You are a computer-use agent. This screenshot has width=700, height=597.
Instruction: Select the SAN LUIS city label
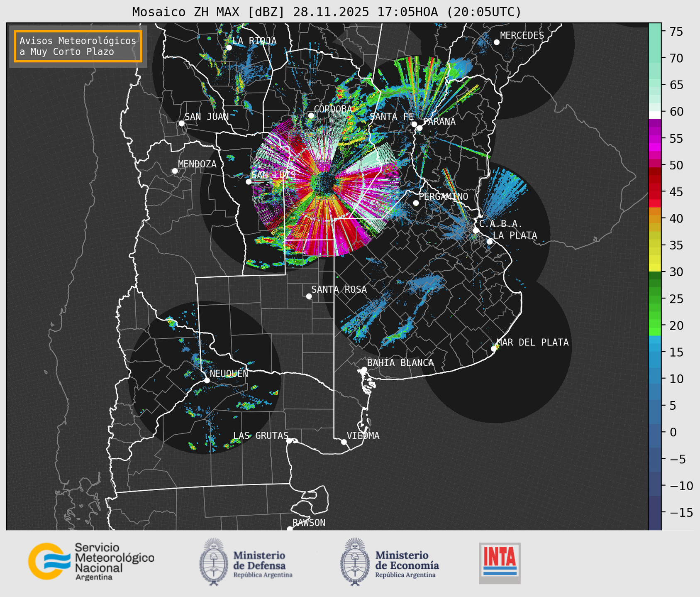pyautogui.click(x=273, y=175)
